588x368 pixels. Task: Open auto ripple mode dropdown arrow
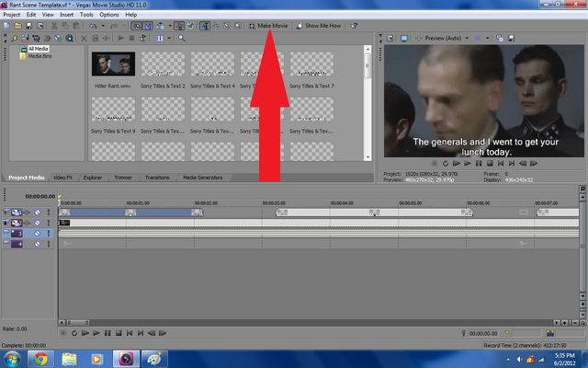point(170,26)
